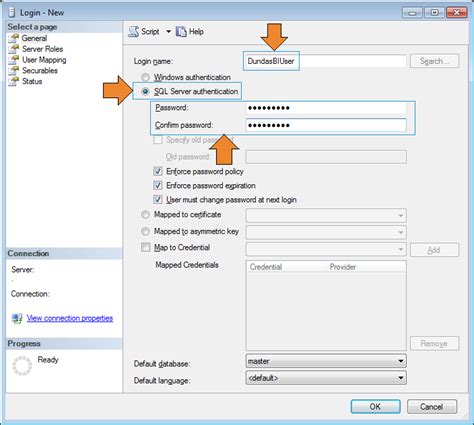
Task: Click the Server Roles page icon
Action: pyautogui.click(x=14, y=49)
